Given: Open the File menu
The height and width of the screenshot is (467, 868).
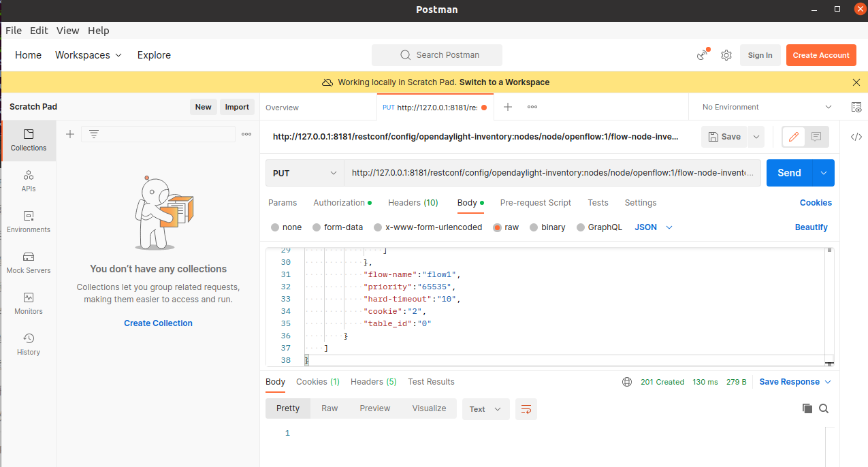Looking at the screenshot, I should 14,31.
